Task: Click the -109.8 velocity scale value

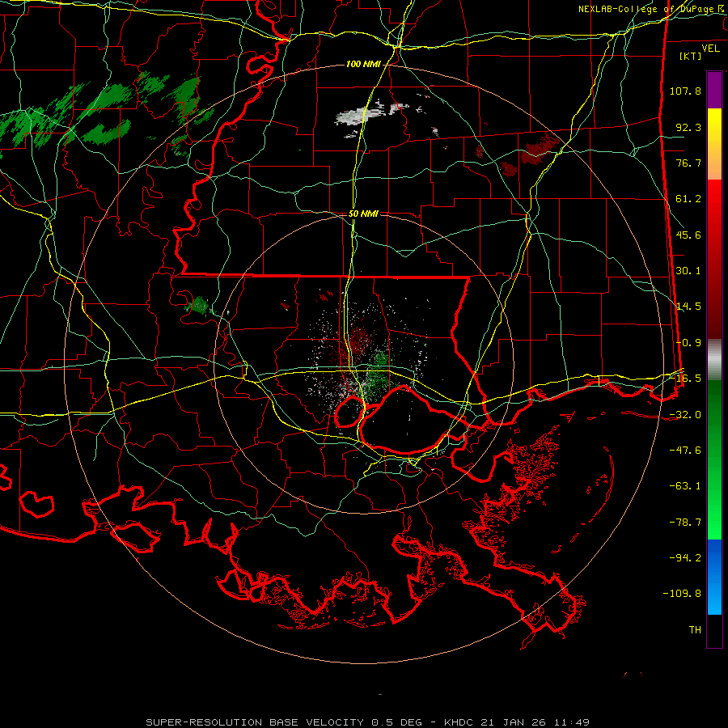Action: tap(683, 594)
